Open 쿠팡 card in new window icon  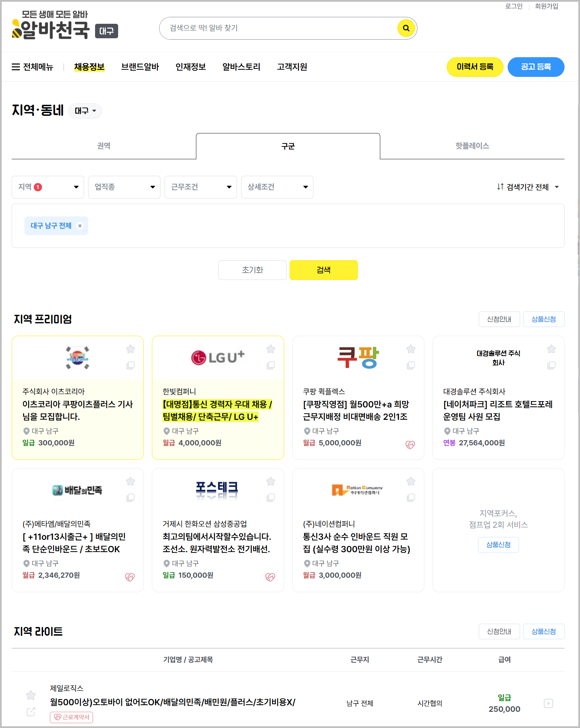tap(411, 365)
